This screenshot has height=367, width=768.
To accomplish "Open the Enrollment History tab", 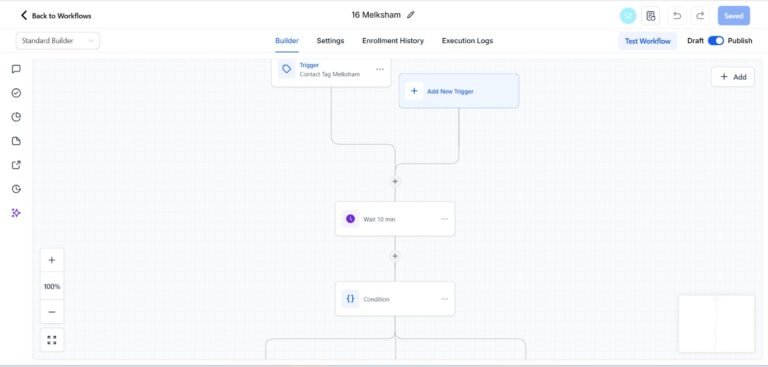I will tap(393, 41).
